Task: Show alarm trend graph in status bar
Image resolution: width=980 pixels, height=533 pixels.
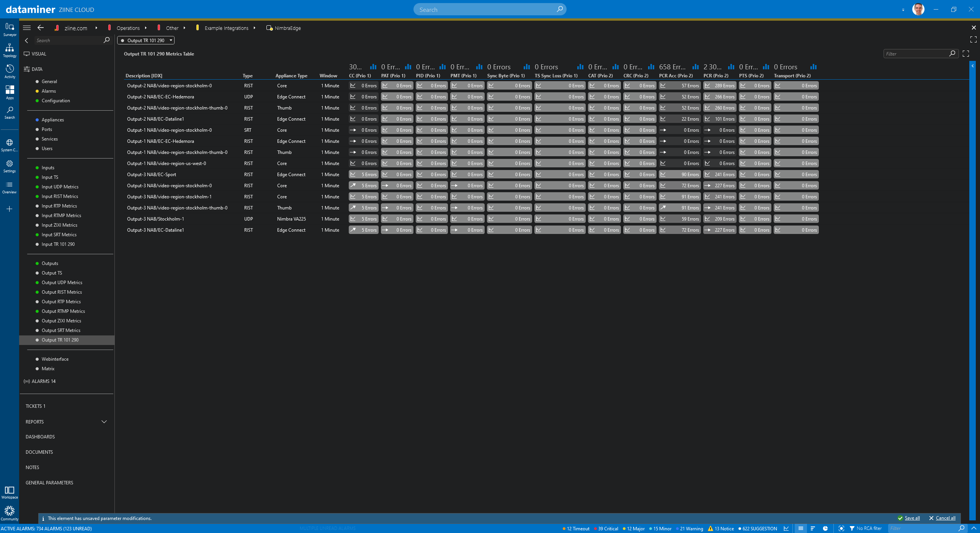Action: (x=786, y=528)
